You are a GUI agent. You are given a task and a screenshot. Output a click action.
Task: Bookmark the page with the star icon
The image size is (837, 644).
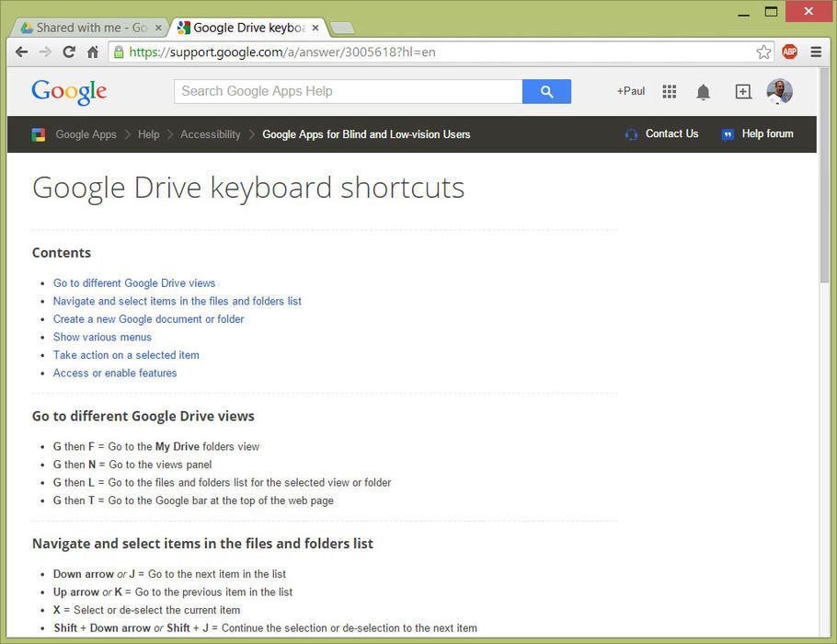(x=763, y=52)
